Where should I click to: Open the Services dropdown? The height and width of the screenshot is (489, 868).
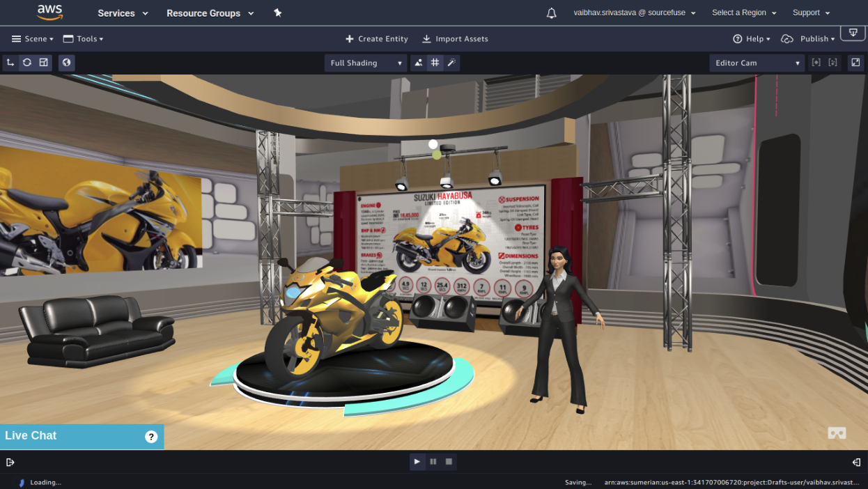123,13
